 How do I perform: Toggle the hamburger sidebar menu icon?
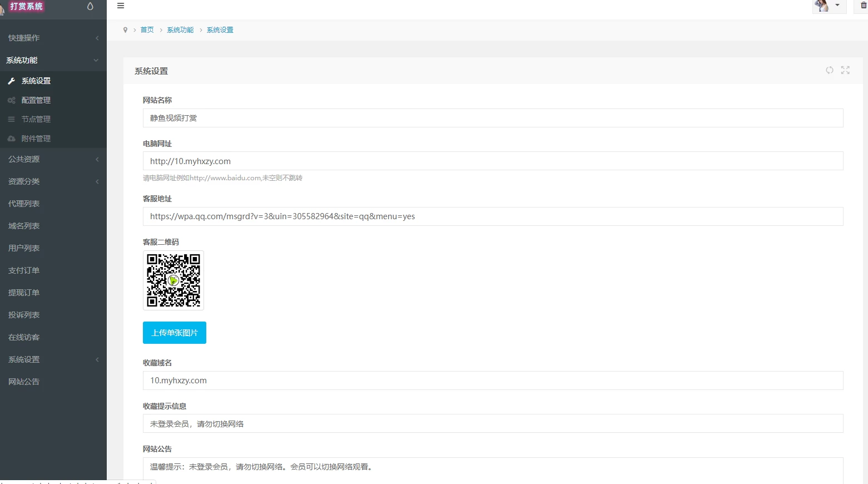(121, 6)
